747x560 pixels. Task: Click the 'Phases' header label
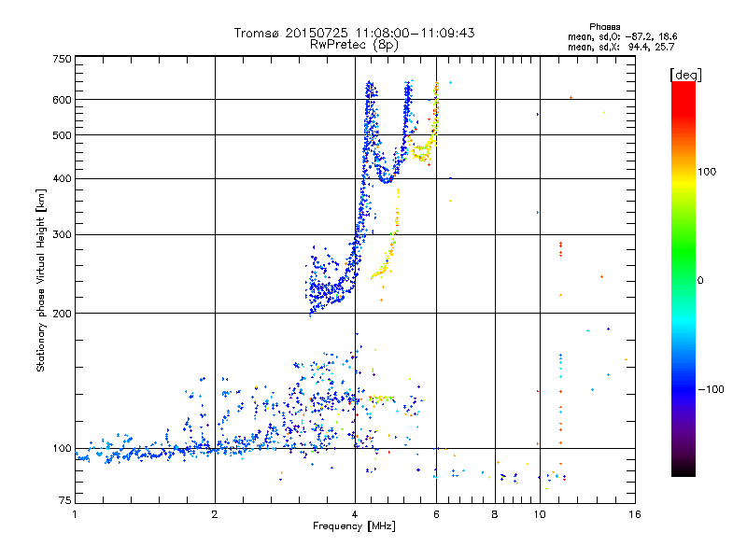[x=604, y=27]
